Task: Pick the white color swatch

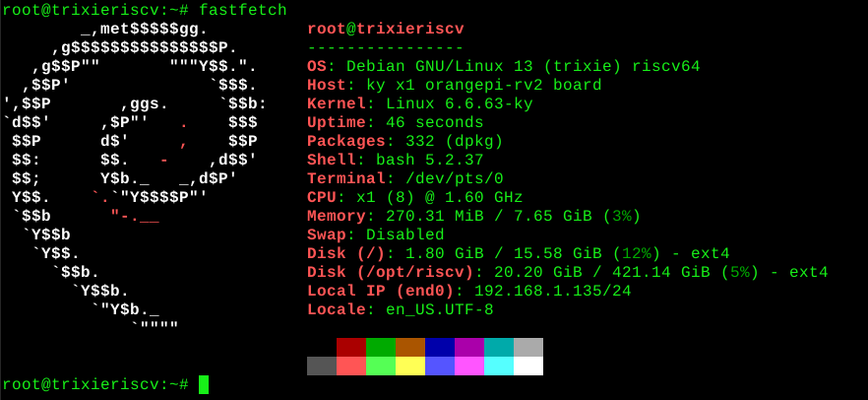Action: (528, 366)
